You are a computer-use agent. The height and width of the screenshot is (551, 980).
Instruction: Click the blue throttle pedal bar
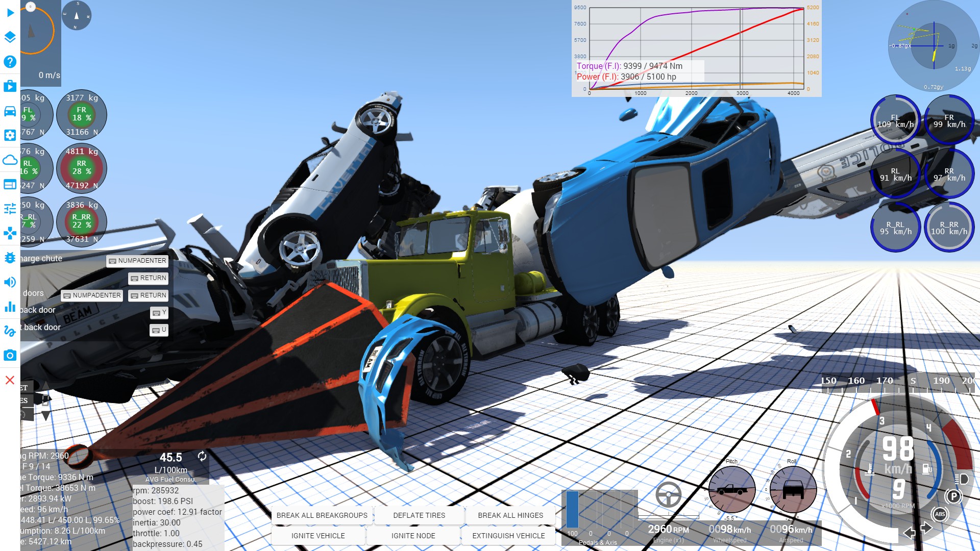572,509
